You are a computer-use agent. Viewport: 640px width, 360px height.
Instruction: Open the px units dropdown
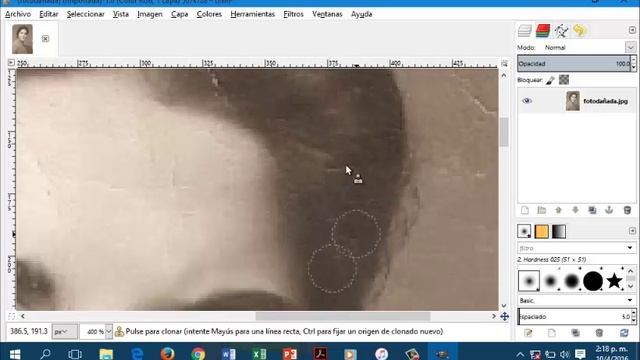[65, 331]
